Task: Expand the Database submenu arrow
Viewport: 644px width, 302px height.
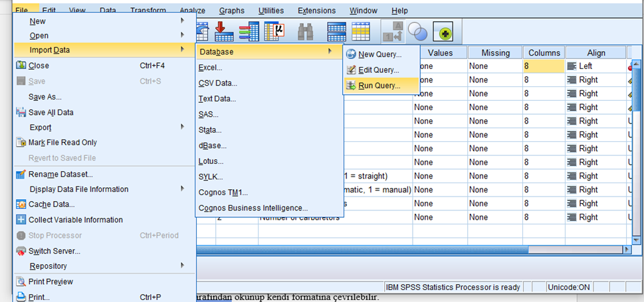Action: click(x=330, y=52)
